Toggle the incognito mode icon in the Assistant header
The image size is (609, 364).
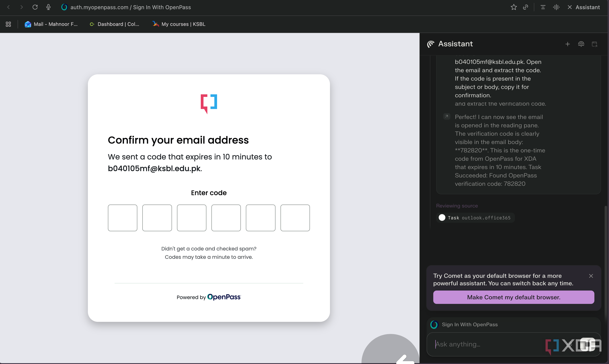tap(581, 44)
